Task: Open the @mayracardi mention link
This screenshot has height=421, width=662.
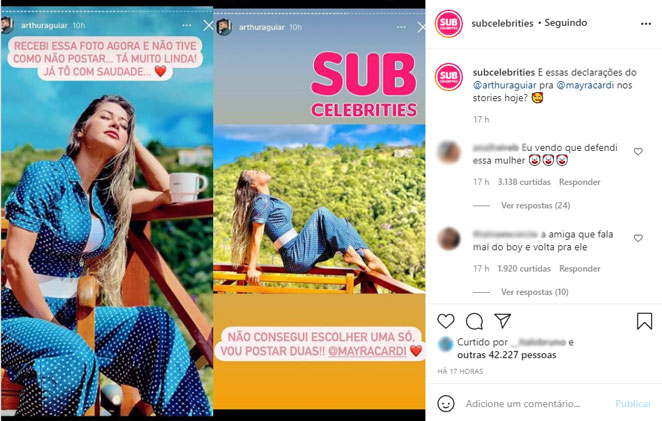Action: coord(585,85)
